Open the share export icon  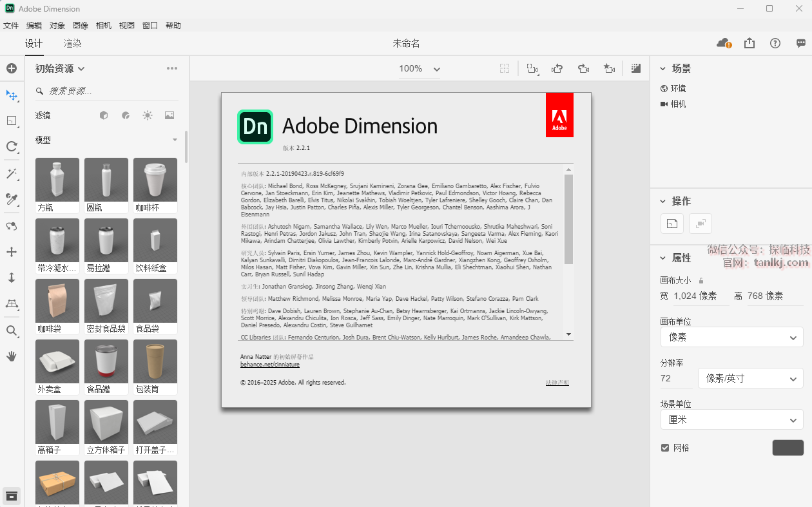point(749,43)
